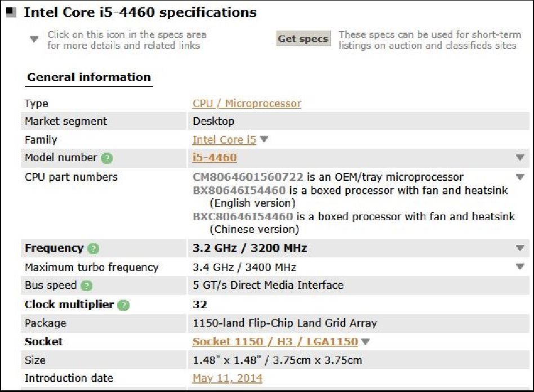534x392 pixels.
Task: Click the General information heading
Action: click(x=89, y=77)
